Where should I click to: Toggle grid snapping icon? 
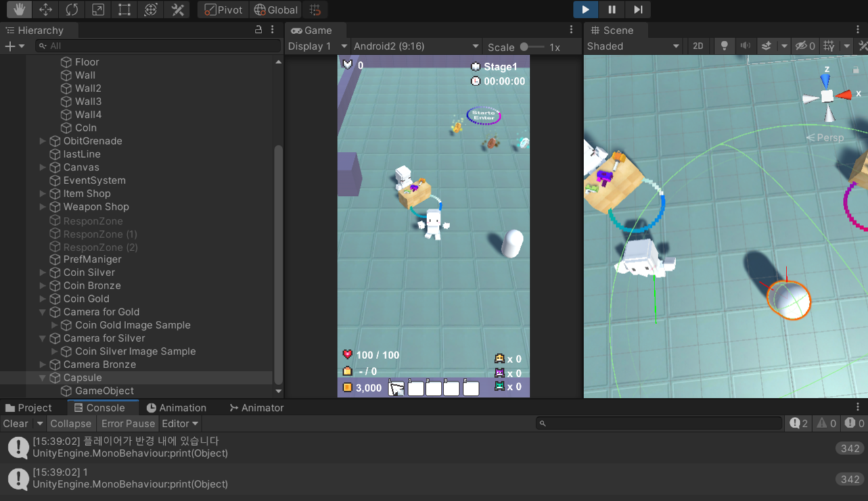315,10
